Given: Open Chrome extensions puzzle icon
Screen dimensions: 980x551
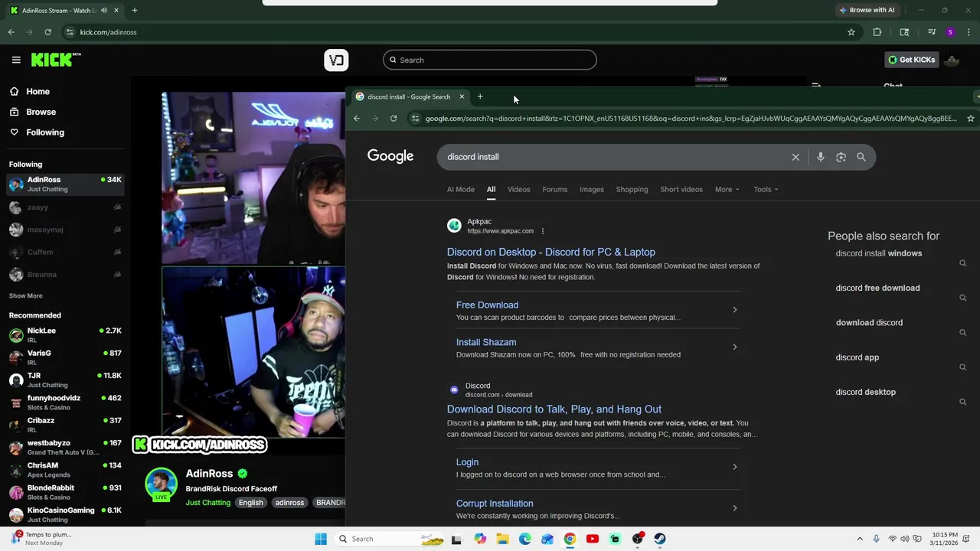Looking at the screenshot, I should [x=877, y=32].
